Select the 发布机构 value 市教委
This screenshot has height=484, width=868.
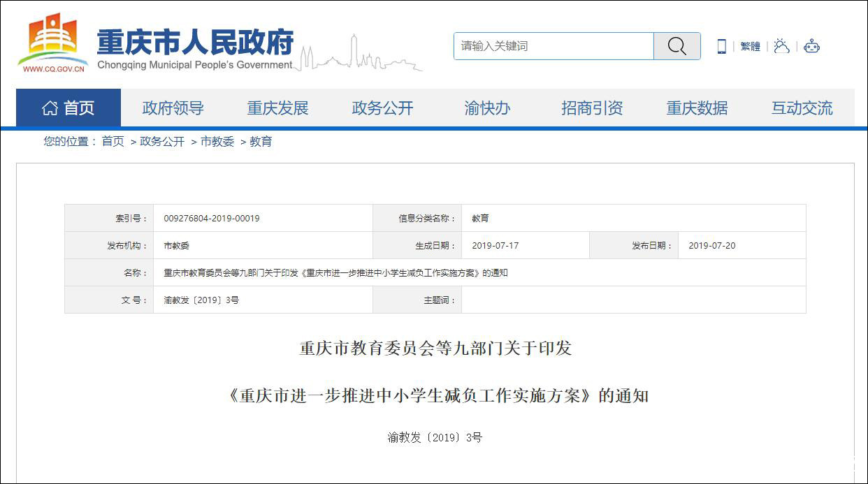pyautogui.click(x=177, y=246)
